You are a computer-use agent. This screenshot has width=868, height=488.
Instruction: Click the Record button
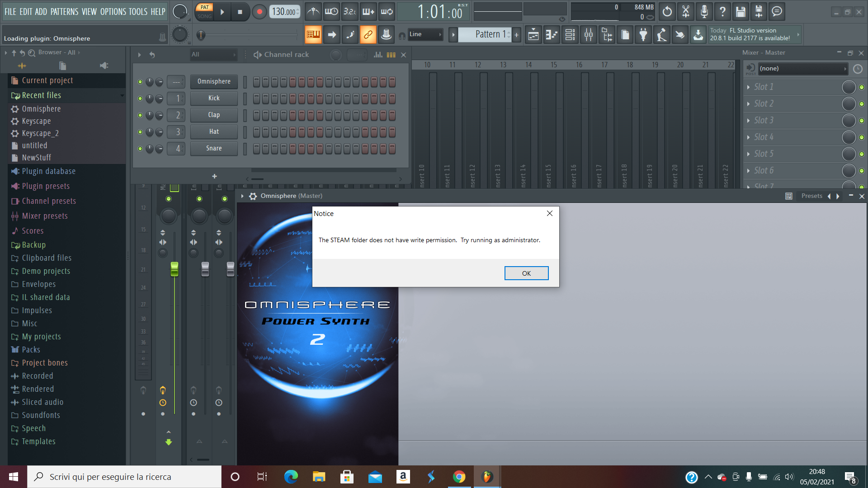[x=259, y=12]
